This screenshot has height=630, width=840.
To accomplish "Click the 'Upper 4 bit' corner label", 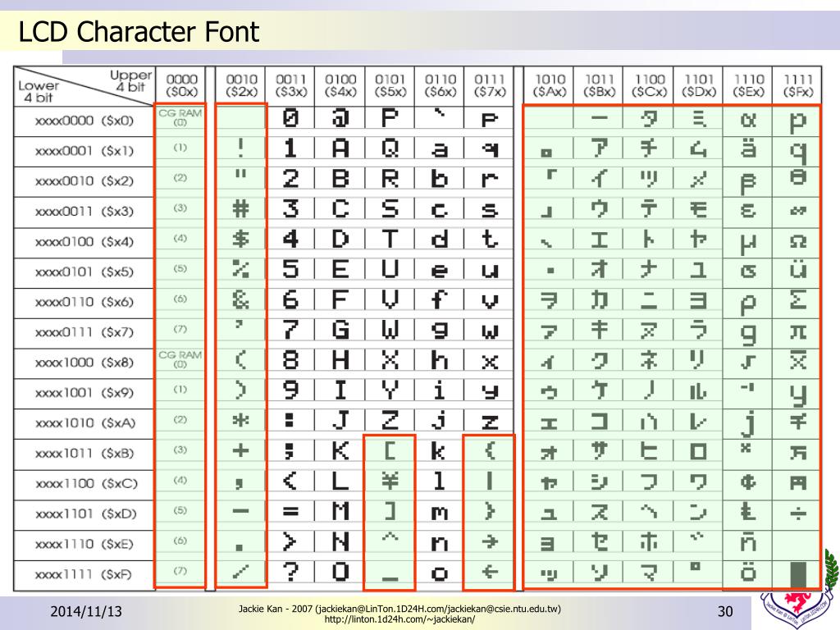I will click(x=131, y=80).
